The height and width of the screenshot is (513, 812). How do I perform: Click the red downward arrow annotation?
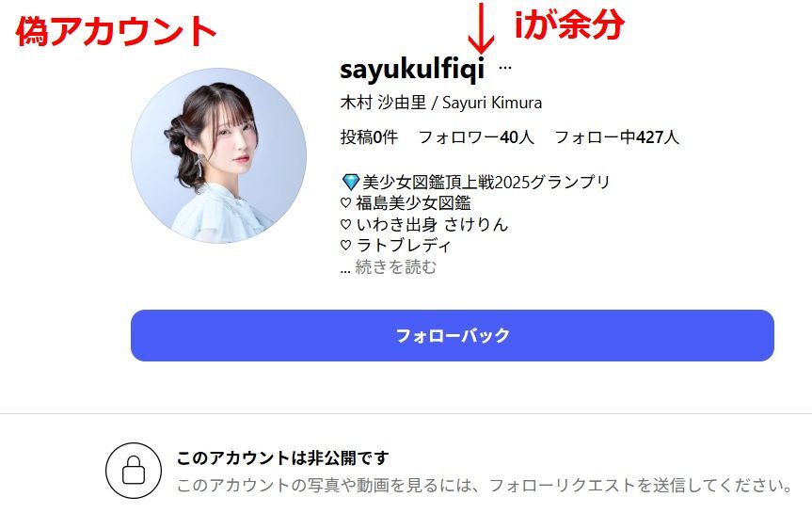[x=481, y=28]
